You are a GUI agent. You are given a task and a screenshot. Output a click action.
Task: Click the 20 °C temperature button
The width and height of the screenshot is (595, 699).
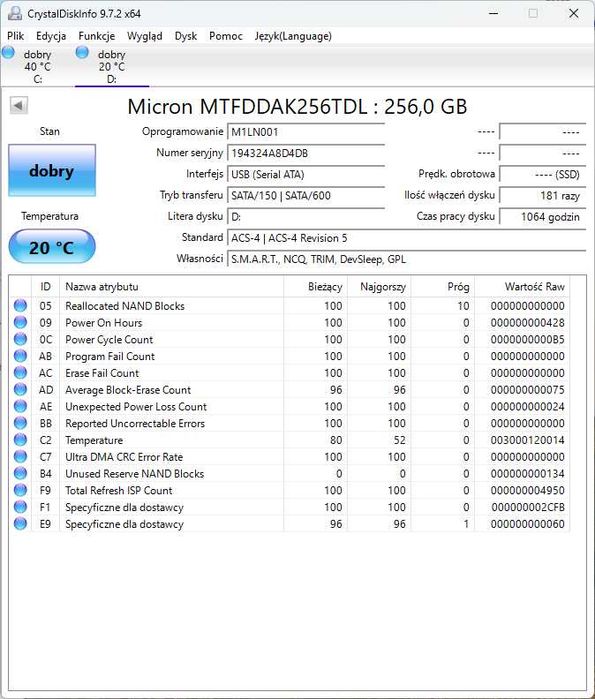52,247
